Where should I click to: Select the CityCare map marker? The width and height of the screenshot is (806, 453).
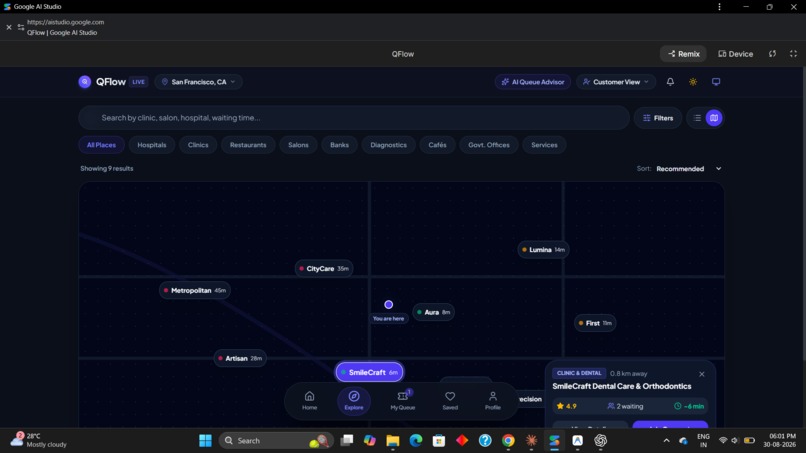point(324,268)
